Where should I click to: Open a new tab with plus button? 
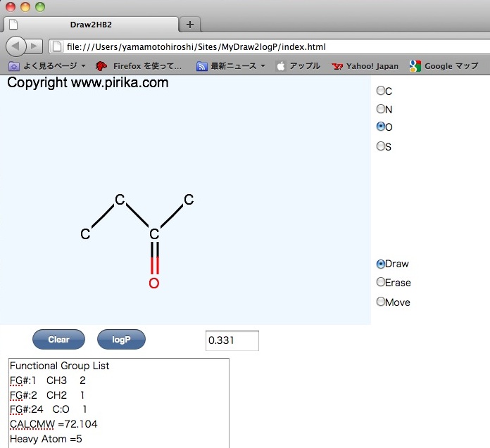[190, 25]
